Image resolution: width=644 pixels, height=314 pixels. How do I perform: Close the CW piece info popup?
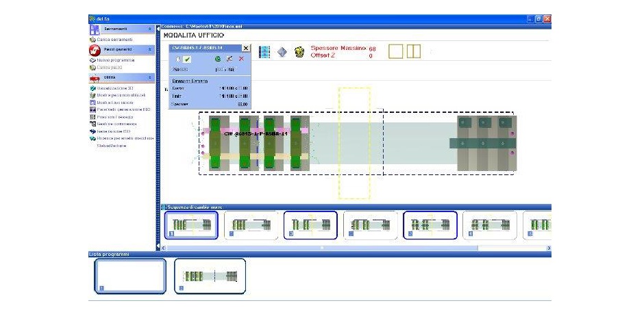tap(246, 49)
